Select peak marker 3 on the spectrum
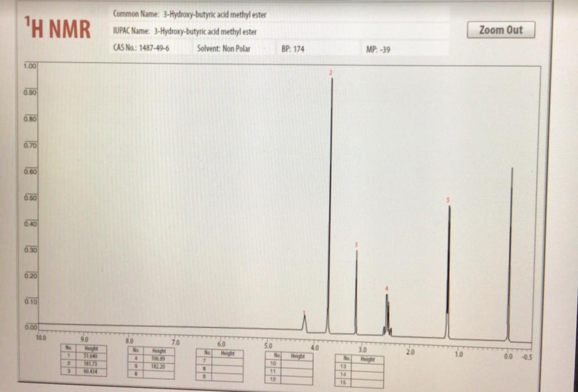 (x=356, y=246)
